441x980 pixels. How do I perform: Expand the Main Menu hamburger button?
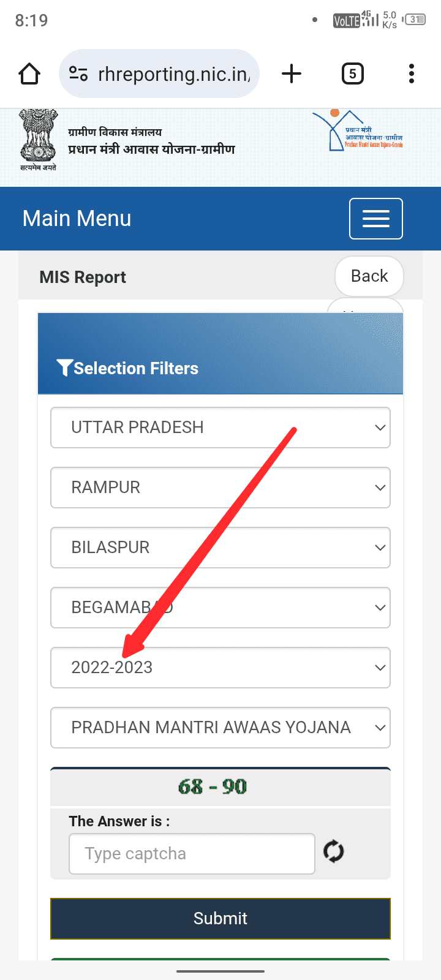[x=375, y=219]
